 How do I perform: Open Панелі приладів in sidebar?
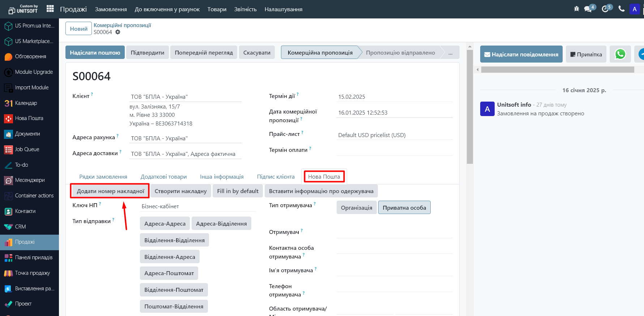(29, 257)
